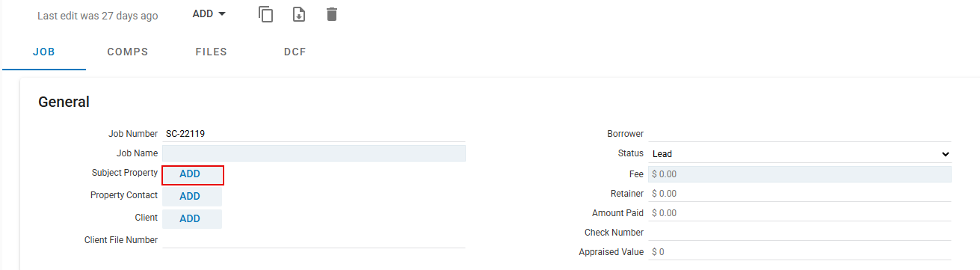
Task: Add a Property Contact
Action: click(x=192, y=196)
